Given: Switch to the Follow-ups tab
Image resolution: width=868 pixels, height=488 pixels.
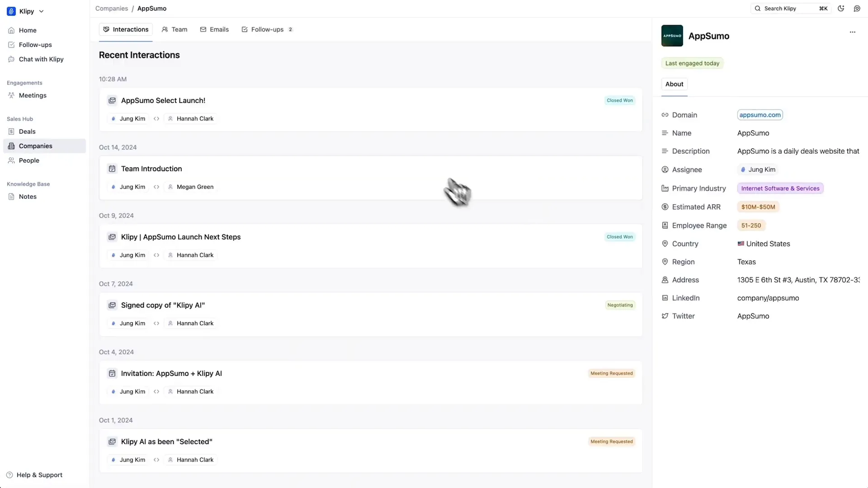Looking at the screenshot, I should (267, 29).
